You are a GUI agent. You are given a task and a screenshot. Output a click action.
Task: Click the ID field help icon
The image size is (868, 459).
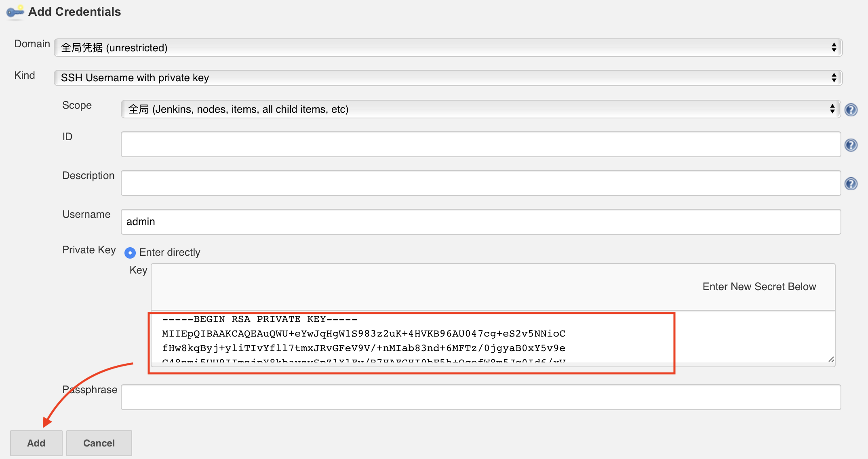point(851,145)
